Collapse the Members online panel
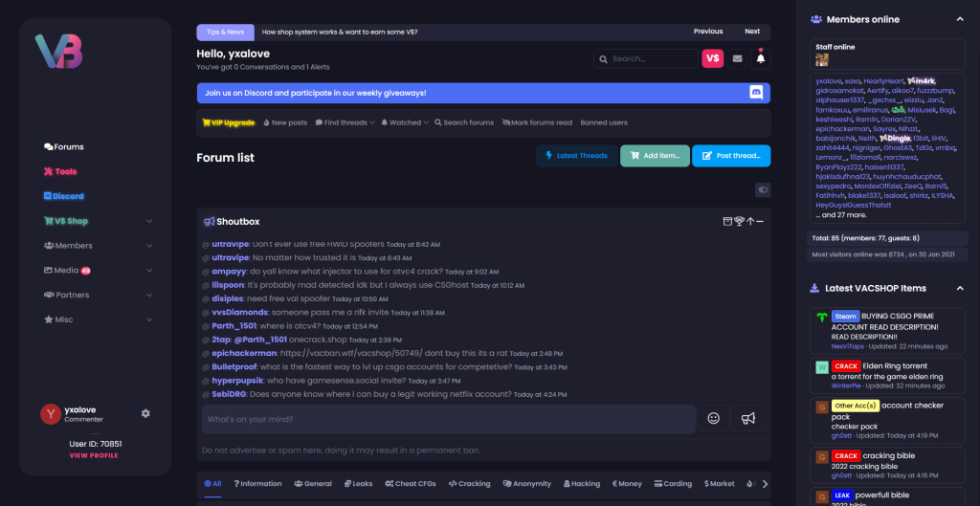The width and height of the screenshot is (980, 506). tap(960, 19)
